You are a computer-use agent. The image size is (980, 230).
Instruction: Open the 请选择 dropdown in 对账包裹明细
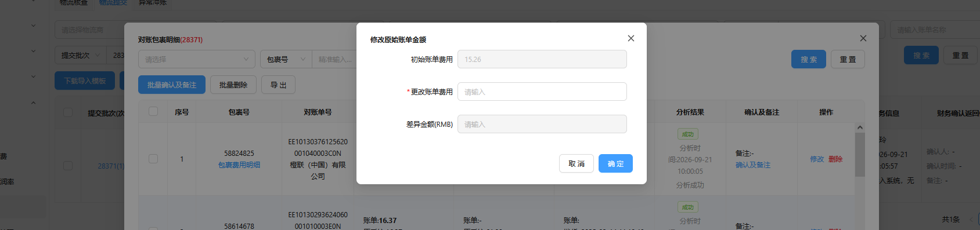pyautogui.click(x=197, y=59)
